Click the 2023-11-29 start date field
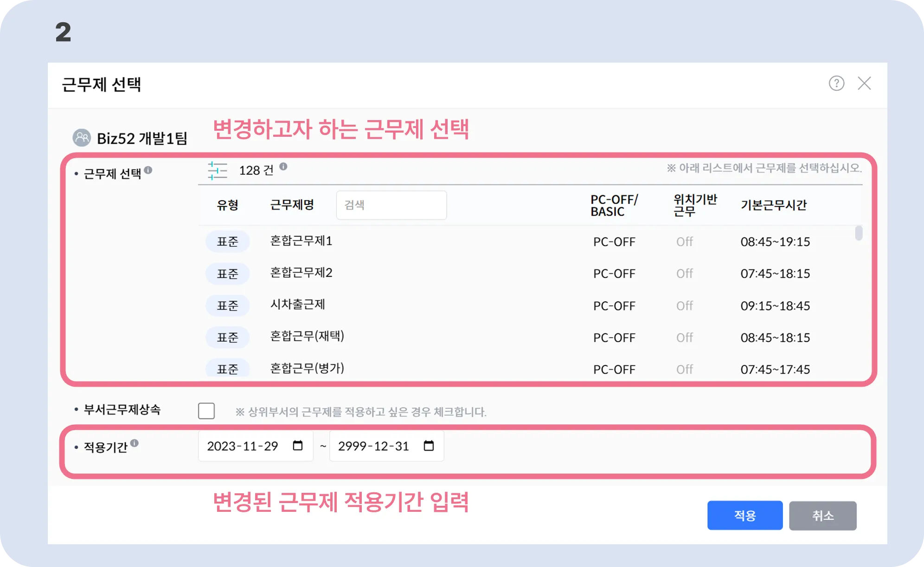 pos(243,446)
